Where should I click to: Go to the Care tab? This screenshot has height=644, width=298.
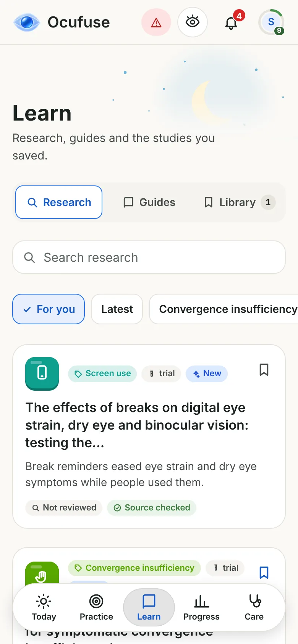254,607
